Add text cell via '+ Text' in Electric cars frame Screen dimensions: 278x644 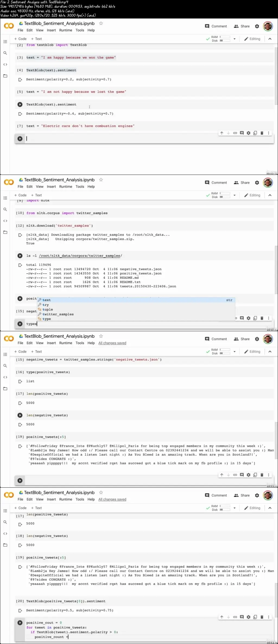coord(36,39)
